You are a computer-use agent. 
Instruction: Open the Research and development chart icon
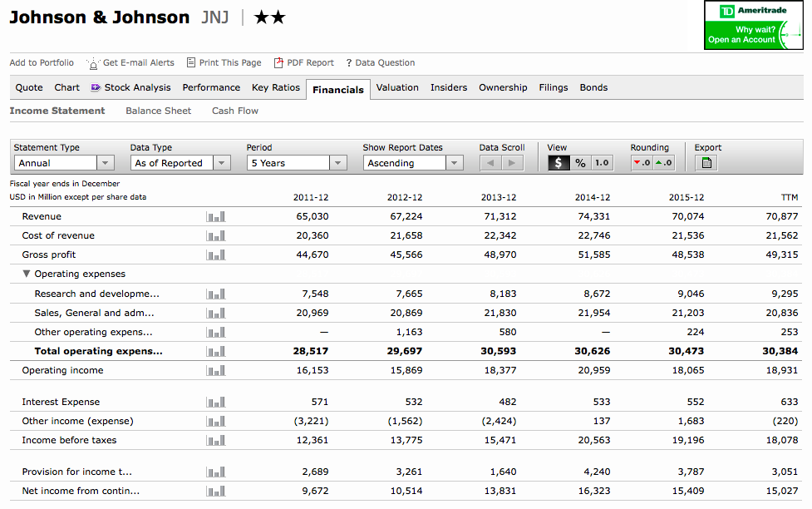[x=215, y=294]
